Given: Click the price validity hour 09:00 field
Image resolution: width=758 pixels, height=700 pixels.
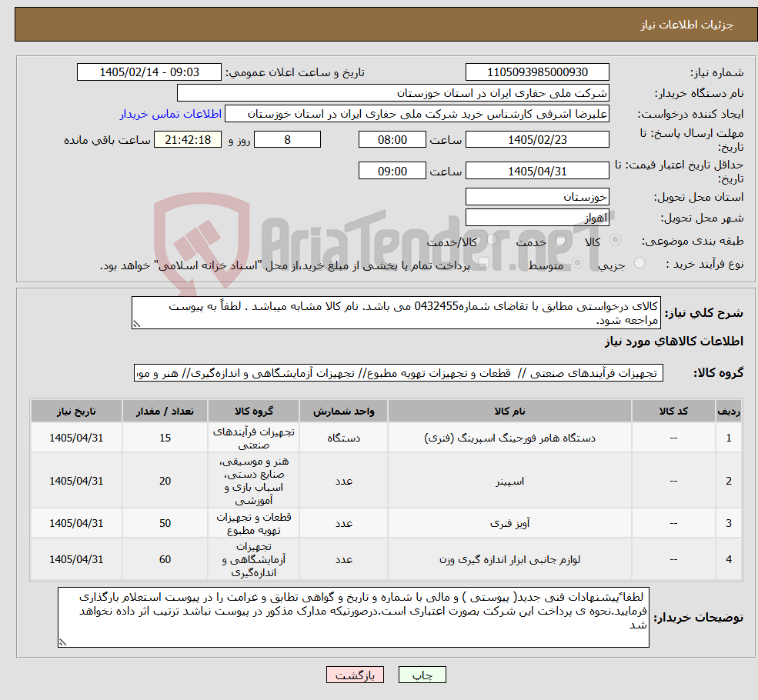Looking at the screenshot, I should click(x=392, y=171).
